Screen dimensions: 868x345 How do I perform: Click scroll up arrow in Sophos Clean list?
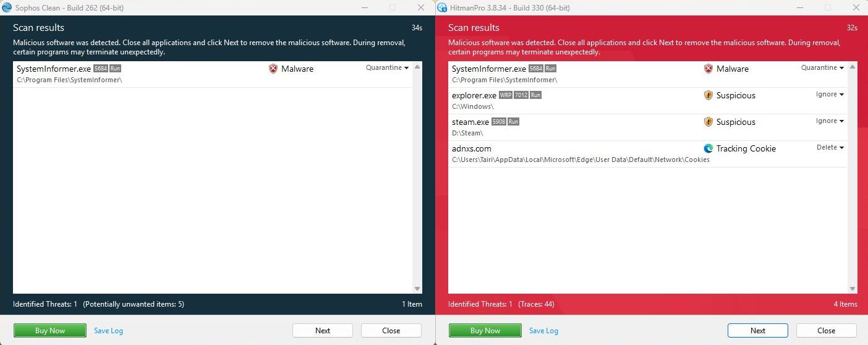click(x=417, y=67)
